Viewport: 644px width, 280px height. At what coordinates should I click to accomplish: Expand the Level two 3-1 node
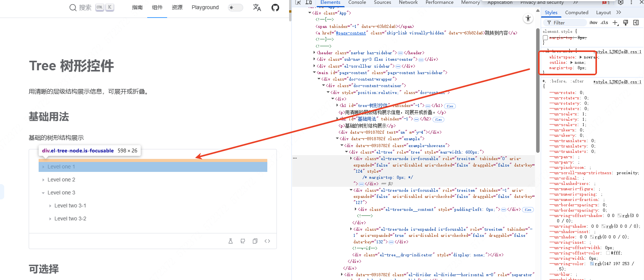50,206
